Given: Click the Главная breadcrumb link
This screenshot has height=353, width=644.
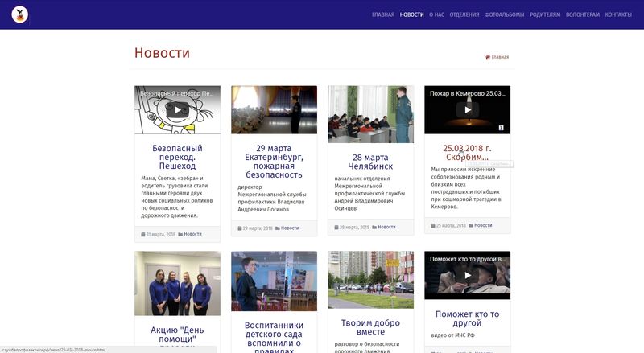Looking at the screenshot, I should (x=500, y=57).
